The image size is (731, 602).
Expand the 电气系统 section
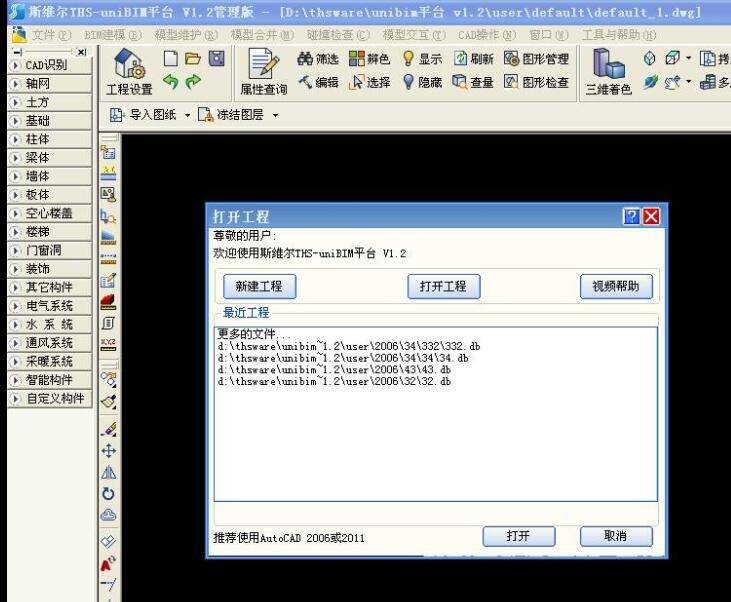pos(50,306)
